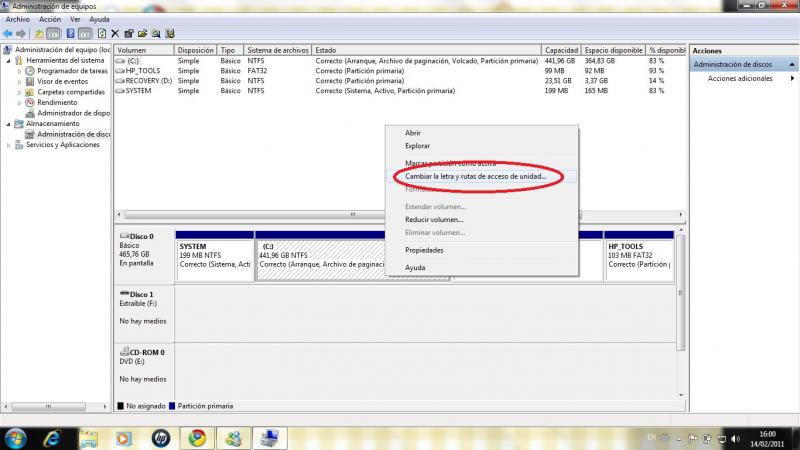Click the Properties toolbar icon

tap(129, 34)
